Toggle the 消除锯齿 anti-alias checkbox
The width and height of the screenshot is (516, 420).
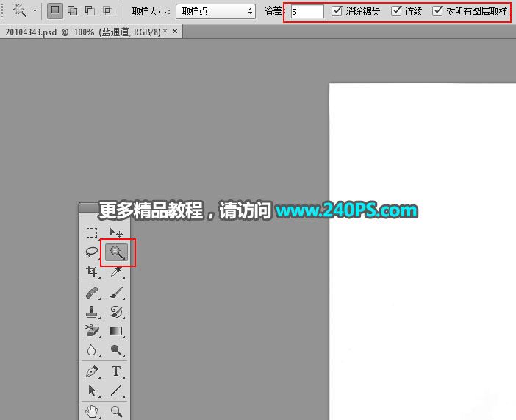coord(337,11)
